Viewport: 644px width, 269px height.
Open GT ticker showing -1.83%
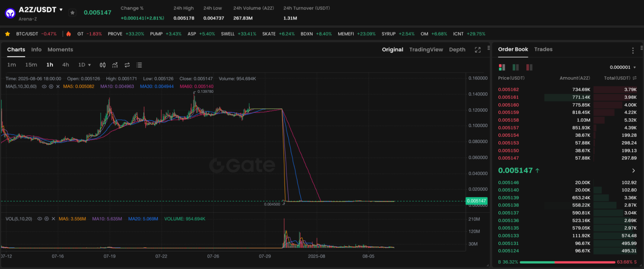pos(90,34)
